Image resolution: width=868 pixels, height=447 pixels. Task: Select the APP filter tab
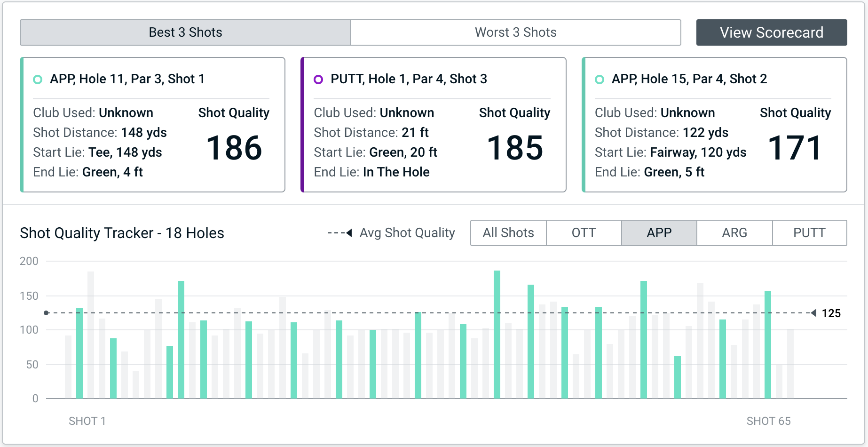click(x=659, y=233)
